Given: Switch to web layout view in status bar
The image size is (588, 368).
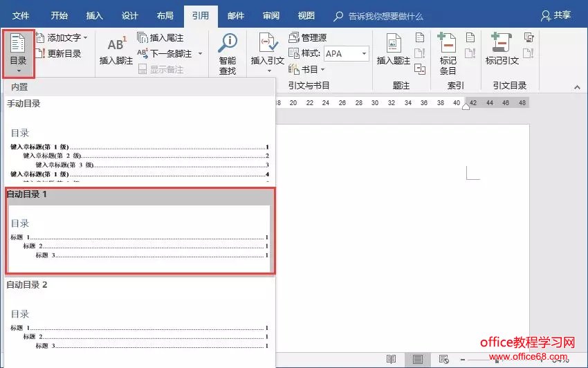Looking at the screenshot, I should tap(443, 360).
